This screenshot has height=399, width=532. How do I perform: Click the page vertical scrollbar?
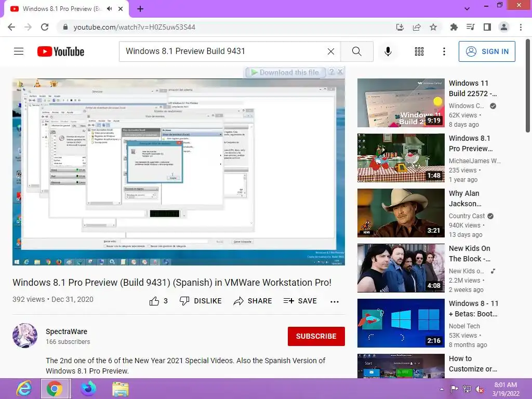point(528,86)
